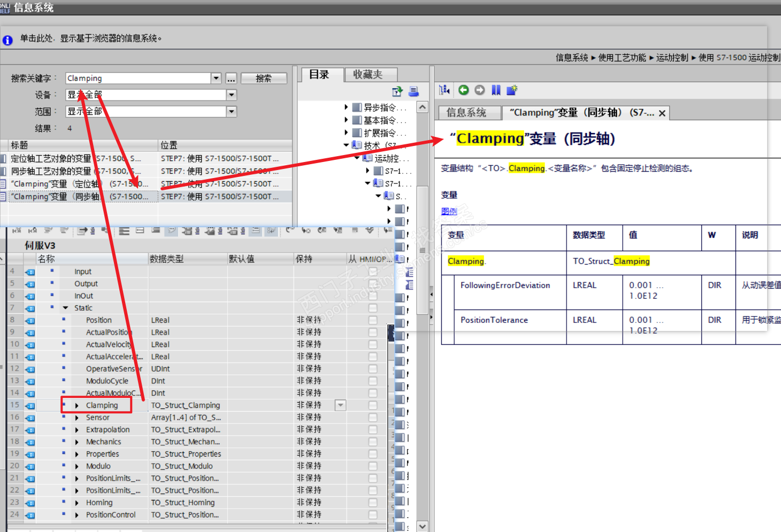Tick the HMI checkbox in the Sensor row
This screenshot has width=781, height=532.
click(x=373, y=418)
